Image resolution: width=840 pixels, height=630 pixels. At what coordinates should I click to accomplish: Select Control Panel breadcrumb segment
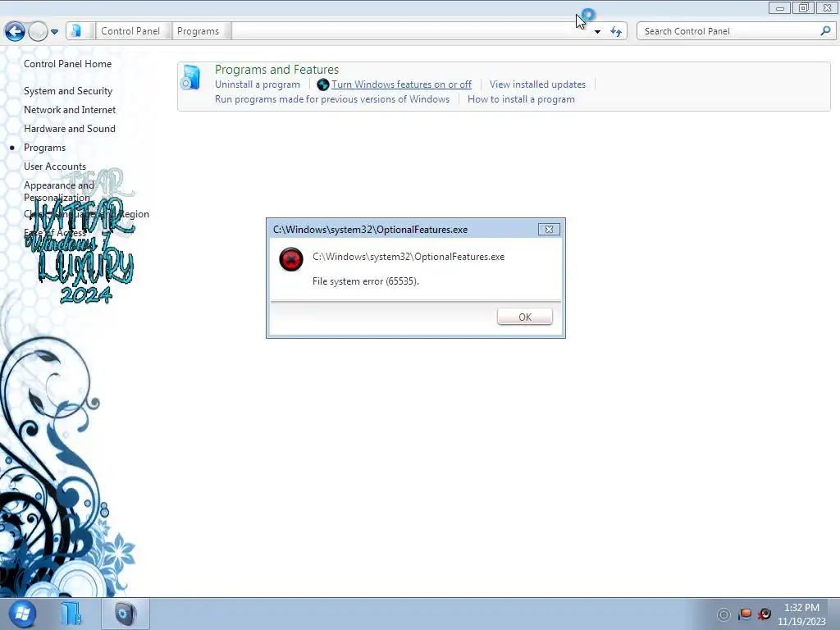coord(130,31)
